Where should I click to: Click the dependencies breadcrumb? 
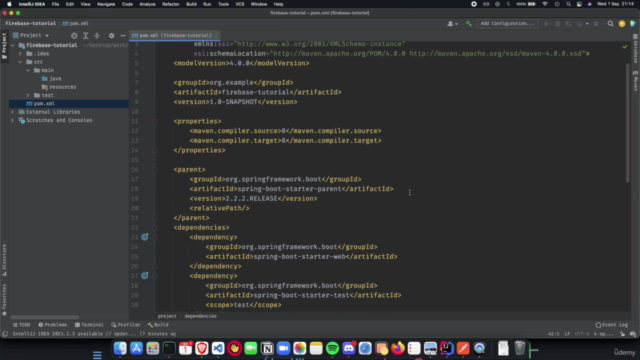(x=200, y=316)
